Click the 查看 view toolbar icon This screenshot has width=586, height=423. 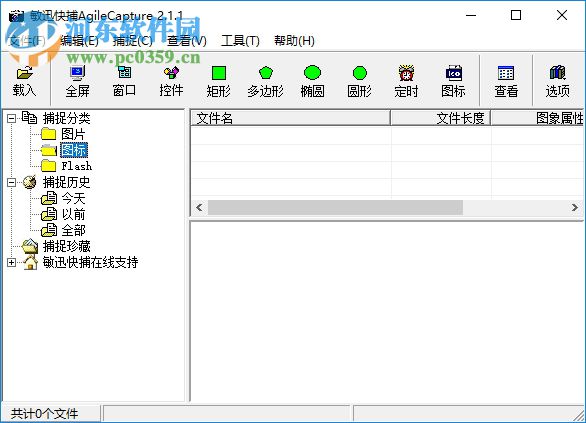506,81
